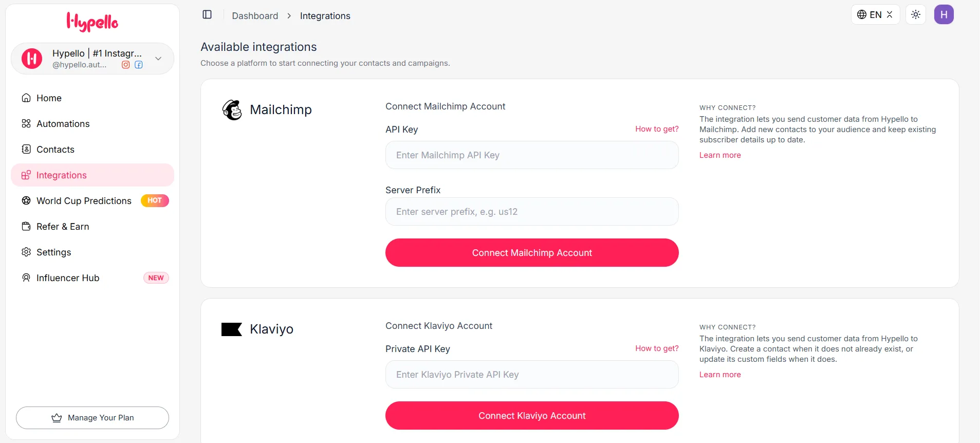Click the crown icon on Manage Your Plan
980x443 pixels.
click(x=57, y=418)
